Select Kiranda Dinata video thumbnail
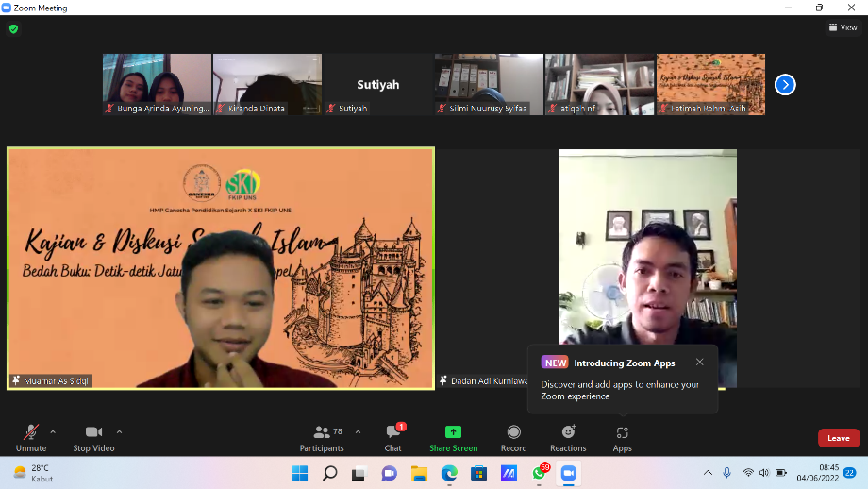Screen dimensions: 868x489 [267, 85]
